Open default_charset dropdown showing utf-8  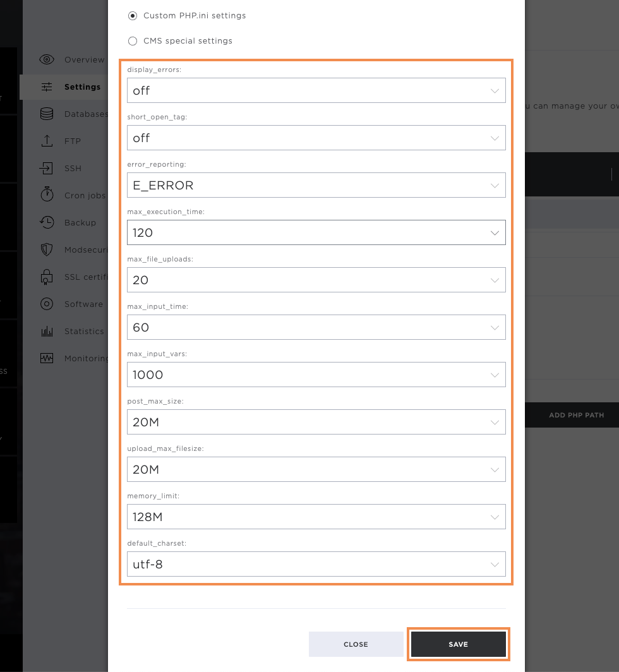tap(316, 564)
